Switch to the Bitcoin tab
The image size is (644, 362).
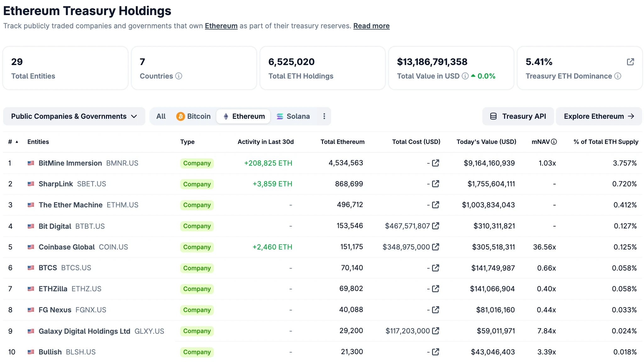(193, 116)
